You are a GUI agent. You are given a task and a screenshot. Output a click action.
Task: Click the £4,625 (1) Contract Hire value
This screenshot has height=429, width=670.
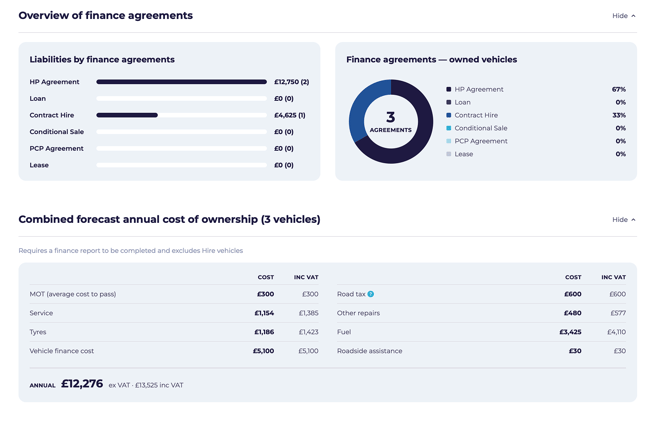(x=290, y=115)
